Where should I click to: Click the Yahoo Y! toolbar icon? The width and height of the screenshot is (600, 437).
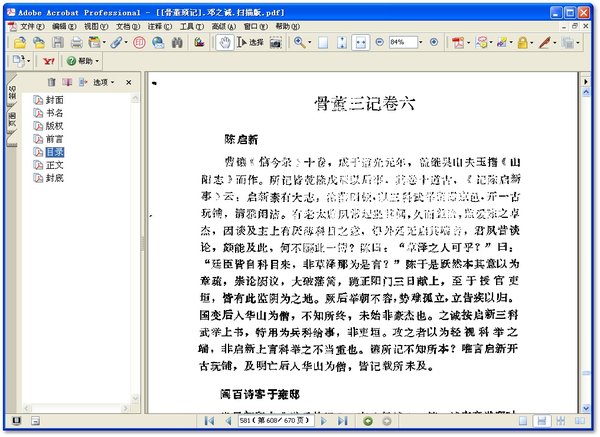click(x=49, y=61)
